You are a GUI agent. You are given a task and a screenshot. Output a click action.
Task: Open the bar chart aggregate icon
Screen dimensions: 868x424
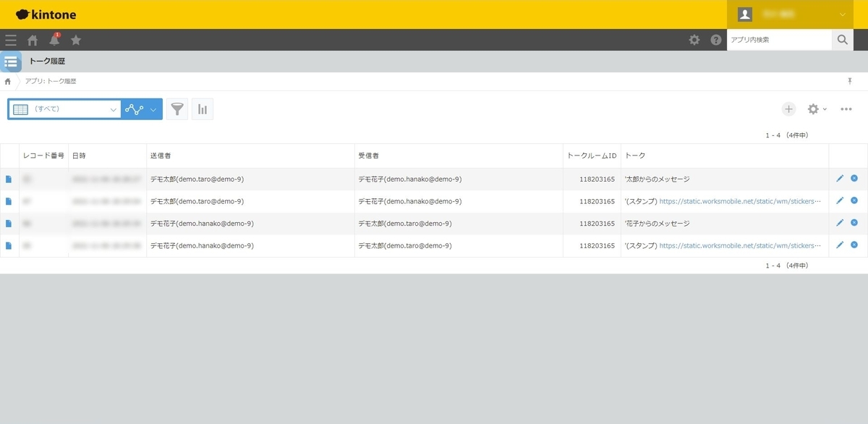tap(203, 109)
